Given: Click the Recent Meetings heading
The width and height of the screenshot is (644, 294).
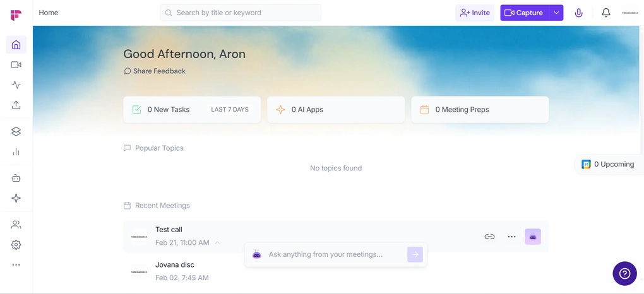Looking at the screenshot, I should pos(162,205).
